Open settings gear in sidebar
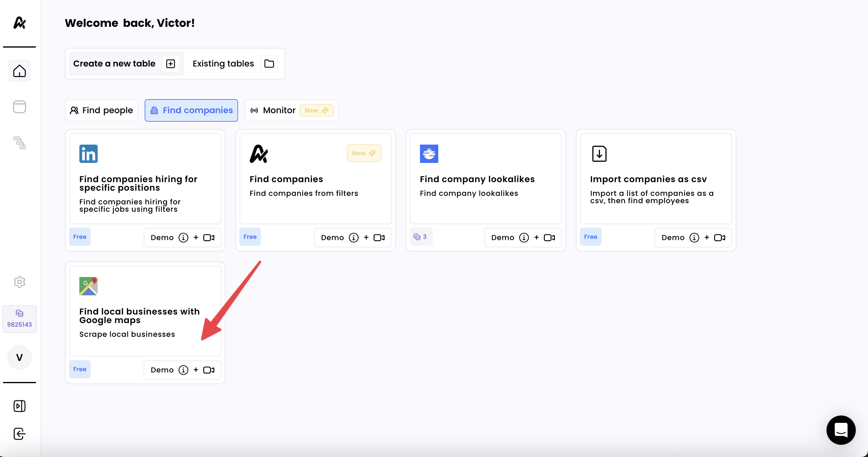 (x=20, y=282)
